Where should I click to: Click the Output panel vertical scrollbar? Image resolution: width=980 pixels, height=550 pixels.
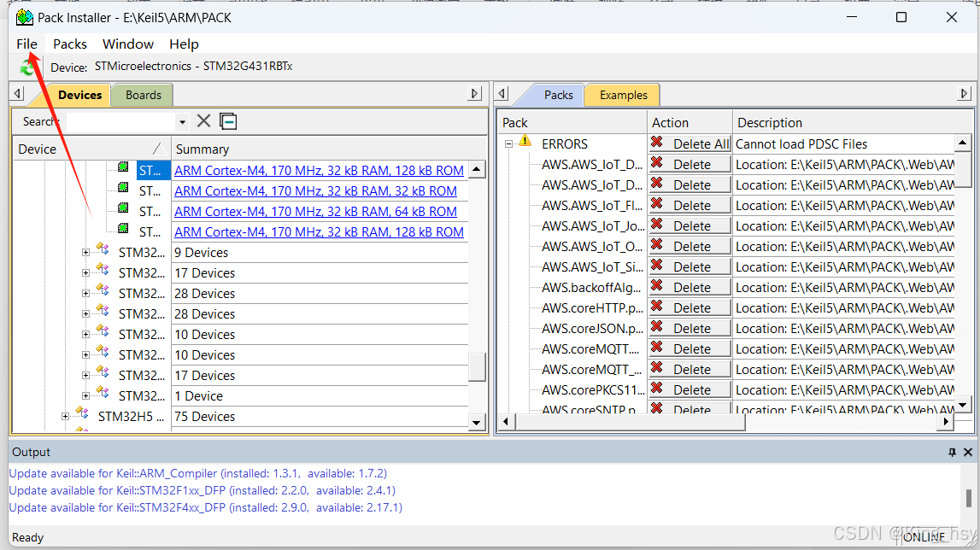(x=969, y=498)
